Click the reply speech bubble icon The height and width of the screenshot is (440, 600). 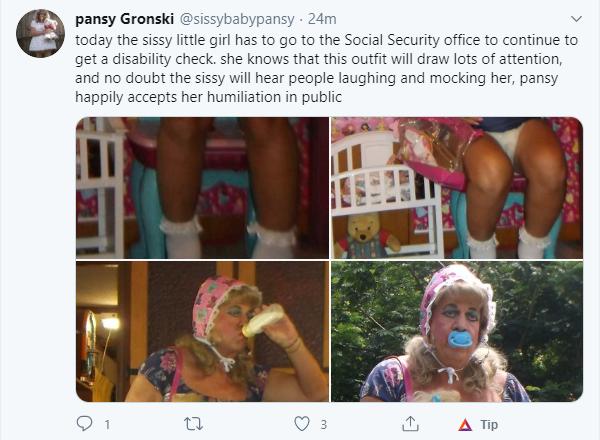(x=84, y=424)
